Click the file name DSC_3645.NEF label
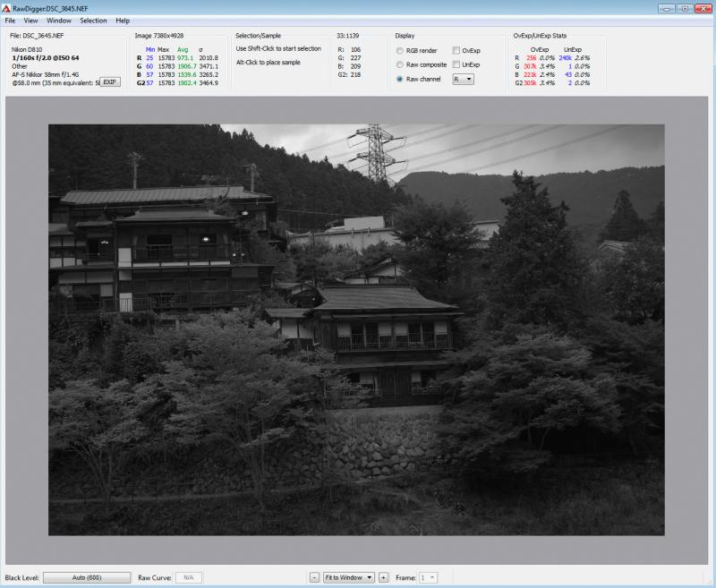Viewport: 716px width, 588px height. point(37,36)
